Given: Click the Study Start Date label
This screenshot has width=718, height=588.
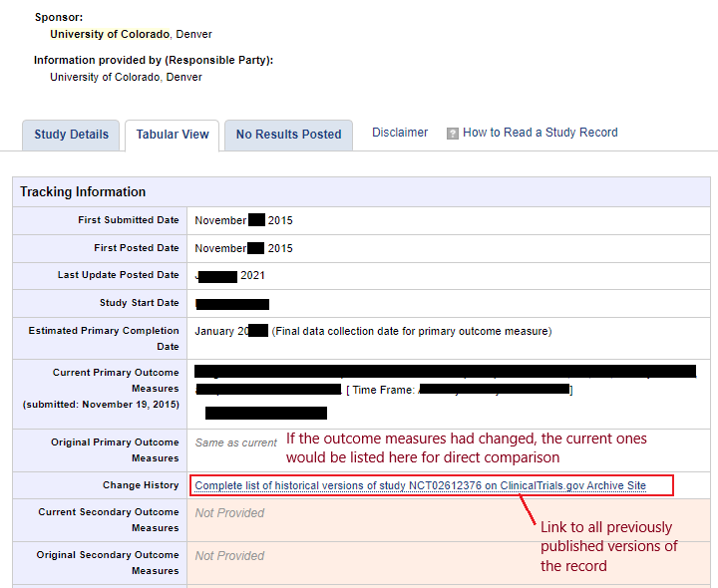Looking at the screenshot, I should pyautogui.click(x=139, y=303).
